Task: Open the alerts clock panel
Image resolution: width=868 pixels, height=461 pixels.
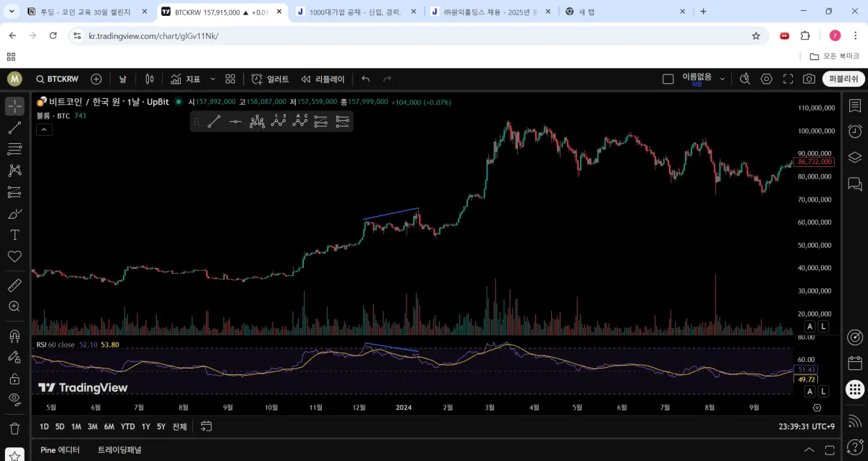Action: [855, 132]
